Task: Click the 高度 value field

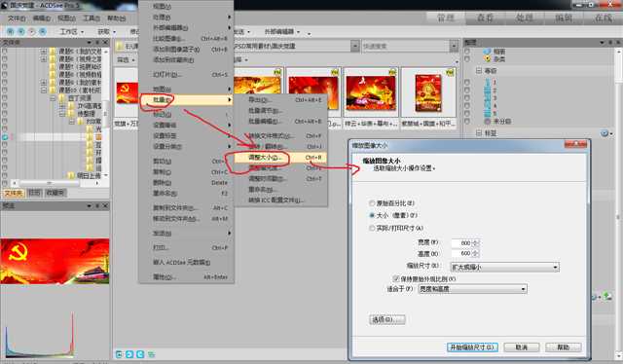Action: click(461, 253)
